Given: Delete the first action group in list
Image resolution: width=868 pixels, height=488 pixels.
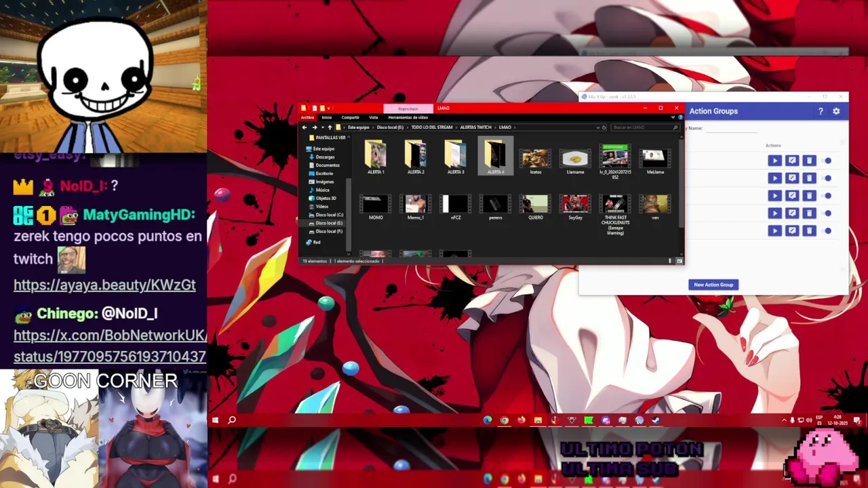Looking at the screenshot, I should point(809,161).
